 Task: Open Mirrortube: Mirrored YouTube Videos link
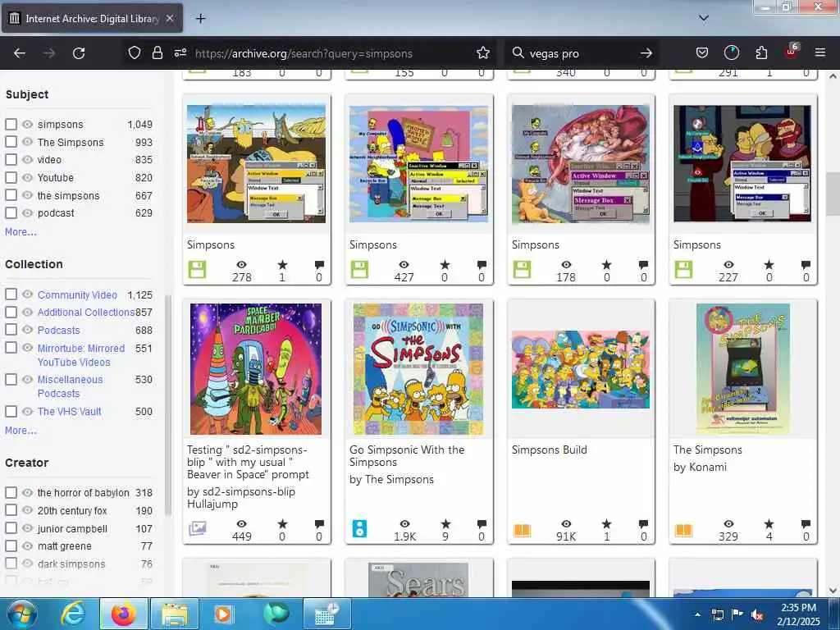[x=81, y=355]
